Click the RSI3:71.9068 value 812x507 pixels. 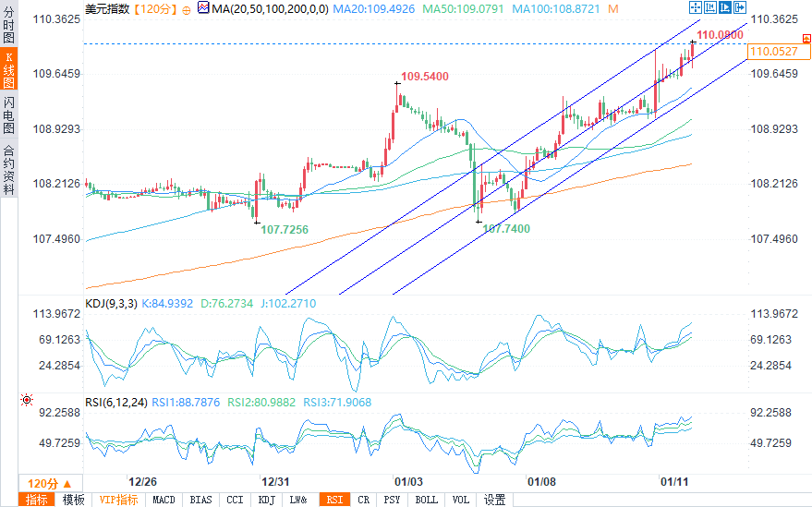pyautogui.click(x=337, y=403)
